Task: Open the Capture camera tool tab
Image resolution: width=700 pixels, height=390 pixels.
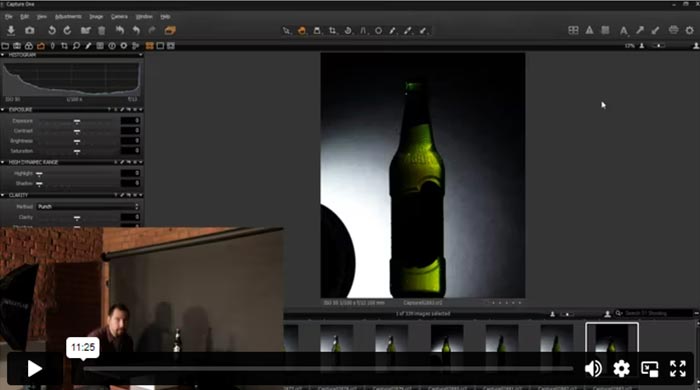Action: pos(17,46)
